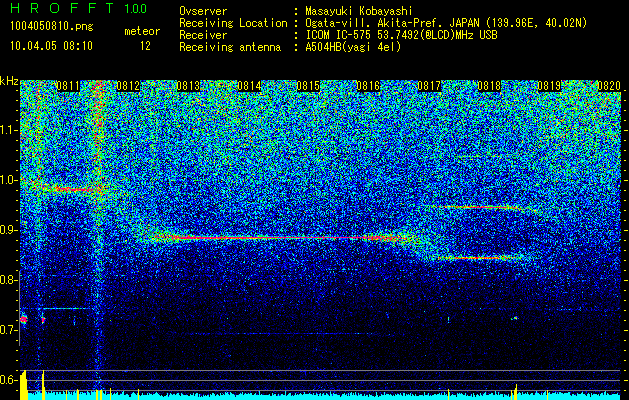Click the 'Ovserver' label
Viewport: 629px width, 400px height.
pyautogui.click(x=203, y=11)
